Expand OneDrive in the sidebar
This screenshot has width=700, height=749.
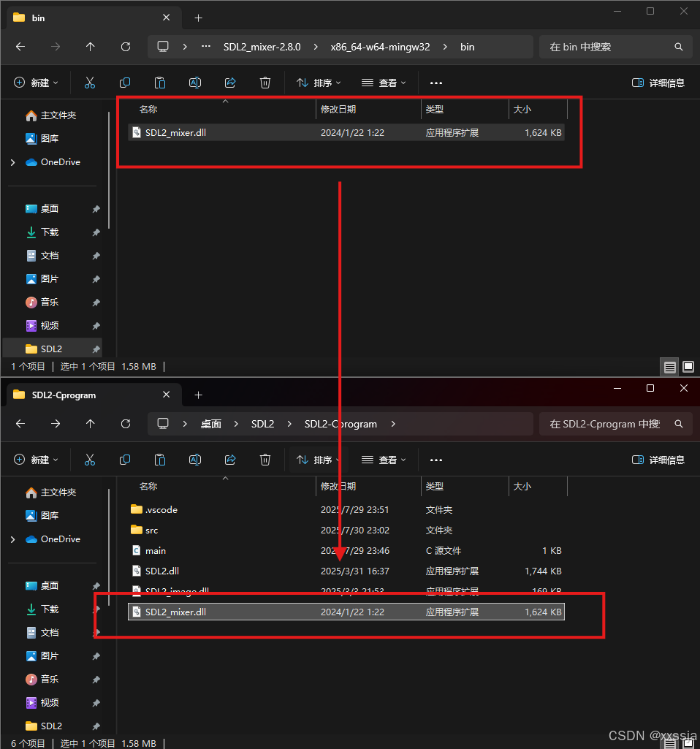(x=12, y=161)
